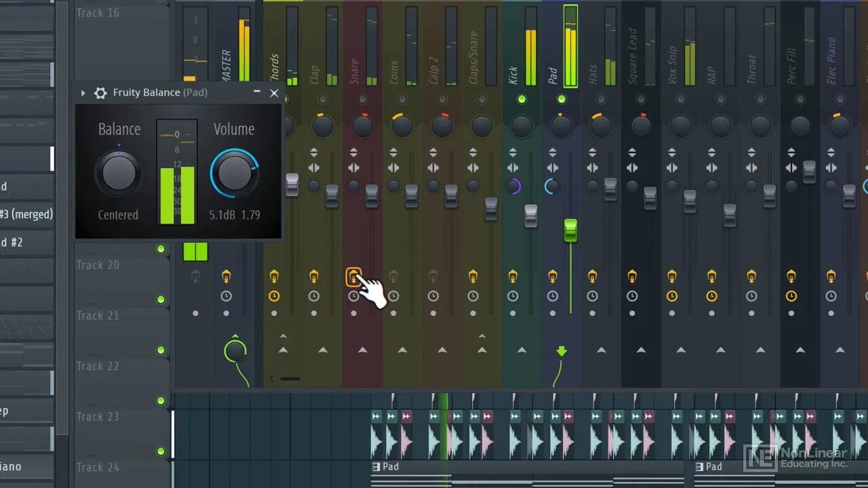Unmute the Perc Fill mixer track LED
The width and height of the screenshot is (868, 488).
pos(800,100)
